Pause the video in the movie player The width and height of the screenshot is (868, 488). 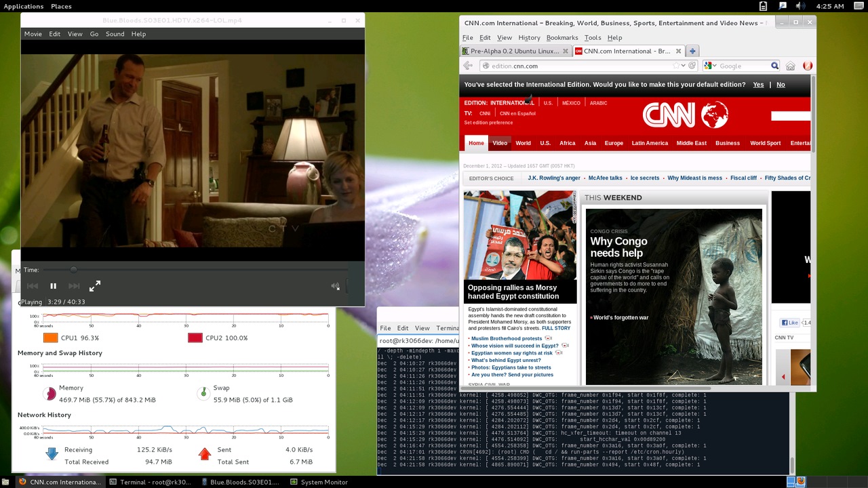(x=53, y=286)
